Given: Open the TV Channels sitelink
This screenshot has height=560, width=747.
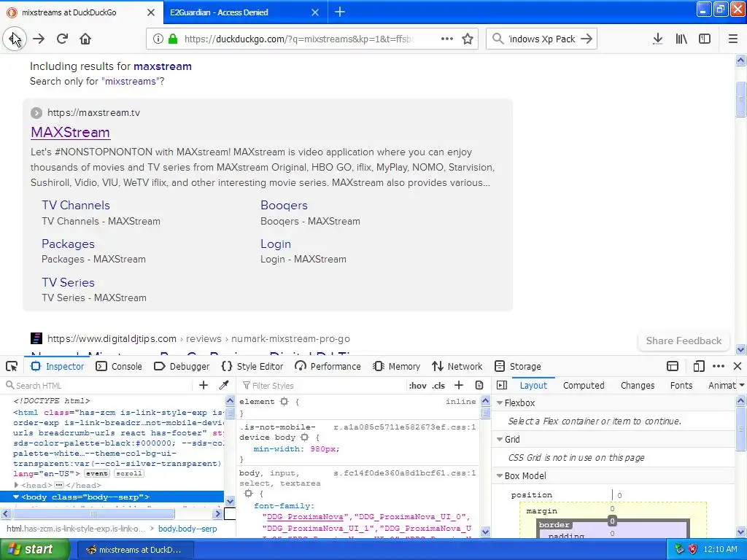Looking at the screenshot, I should coord(76,205).
